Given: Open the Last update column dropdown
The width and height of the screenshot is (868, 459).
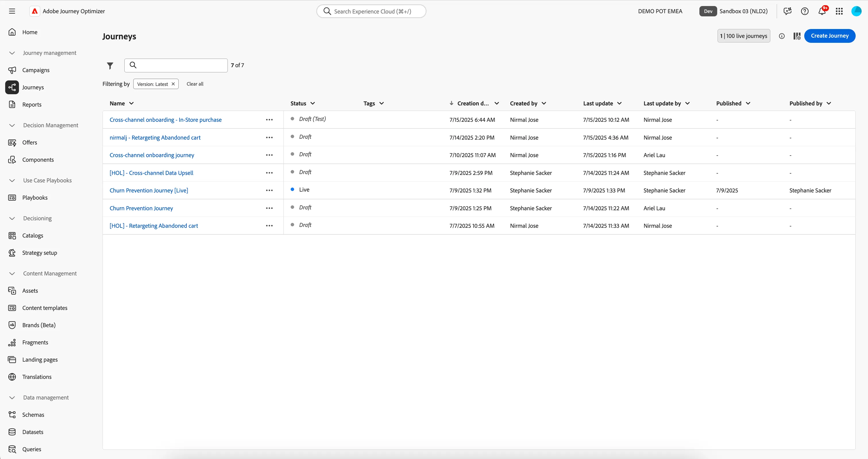Looking at the screenshot, I should click(x=619, y=103).
